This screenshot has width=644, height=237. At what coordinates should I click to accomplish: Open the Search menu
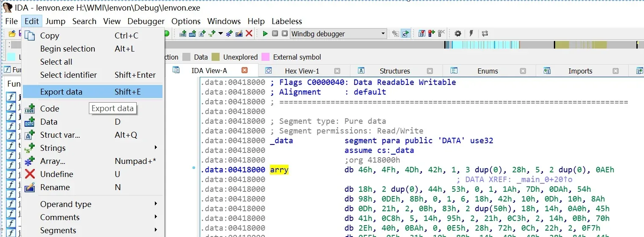tap(84, 21)
